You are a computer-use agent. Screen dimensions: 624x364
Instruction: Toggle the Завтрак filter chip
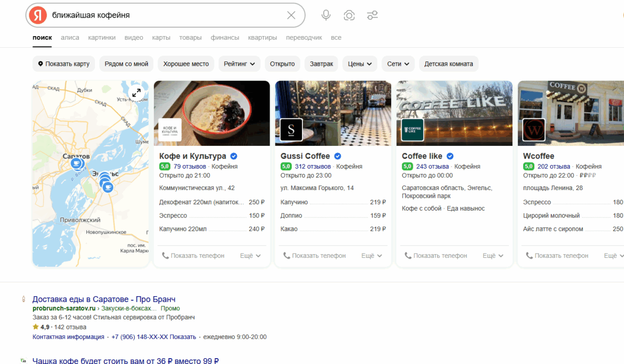[322, 64]
